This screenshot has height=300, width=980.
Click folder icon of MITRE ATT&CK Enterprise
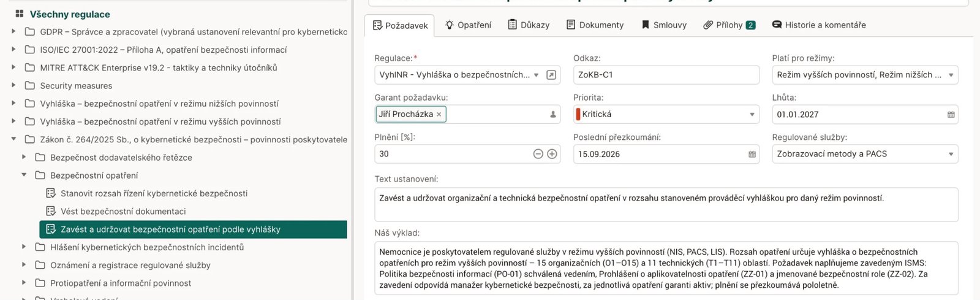click(x=29, y=67)
